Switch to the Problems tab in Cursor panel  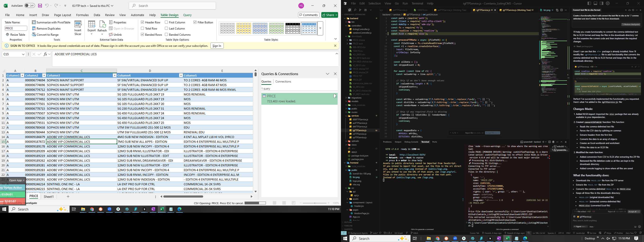point(387,142)
